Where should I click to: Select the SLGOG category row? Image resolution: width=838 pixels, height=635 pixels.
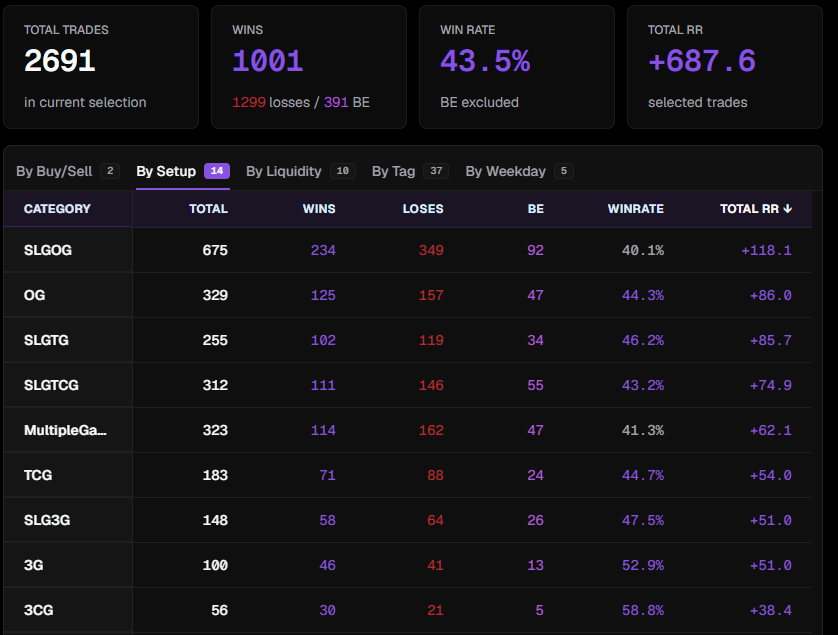pos(408,250)
